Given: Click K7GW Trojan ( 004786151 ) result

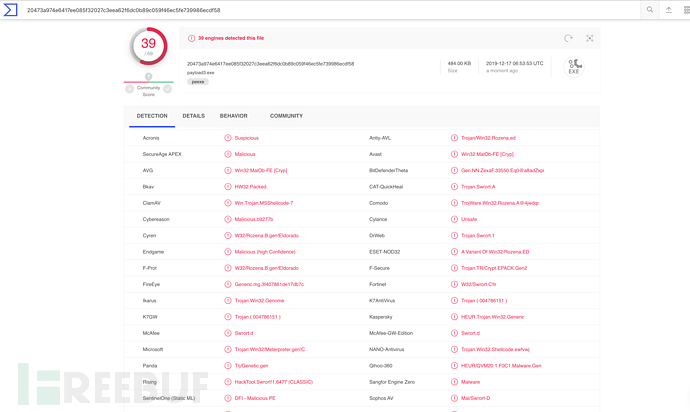Looking at the screenshot, I should [257, 317].
